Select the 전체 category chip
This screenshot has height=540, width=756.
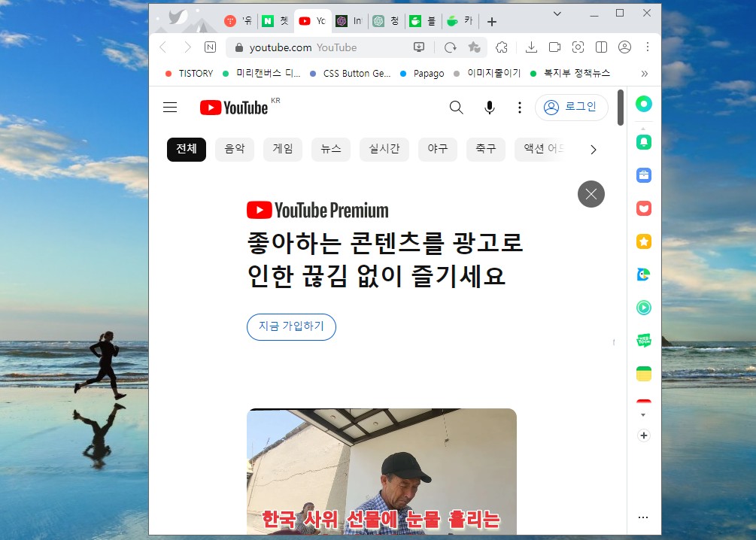point(186,149)
